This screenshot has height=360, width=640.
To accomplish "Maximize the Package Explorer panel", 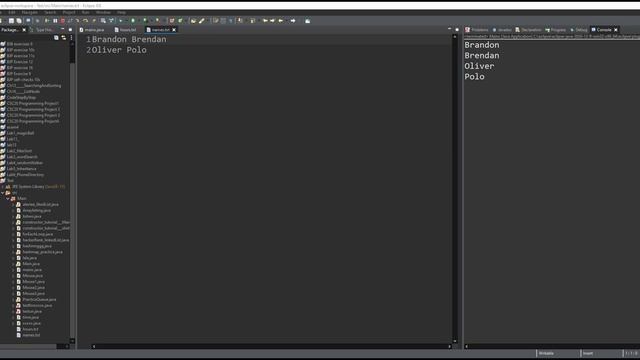I will pyautogui.click(x=70, y=30).
